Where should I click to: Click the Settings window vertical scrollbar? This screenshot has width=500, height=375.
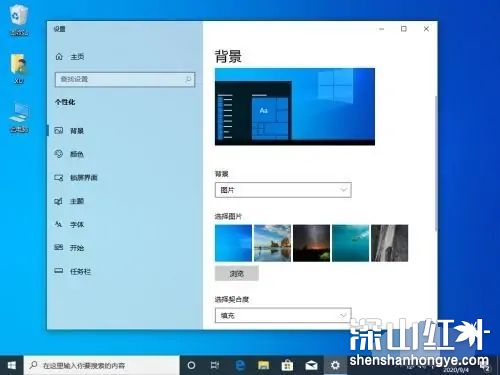pyautogui.click(x=436, y=163)
